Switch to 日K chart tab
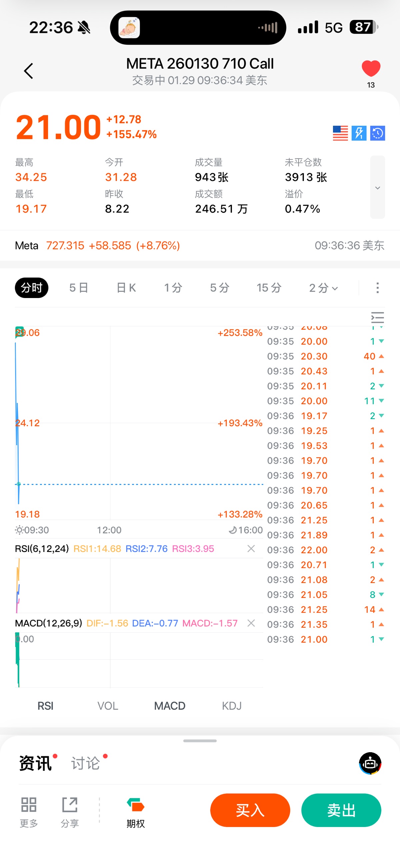Viewport: 400px width, 868px height. pos(126,288)
